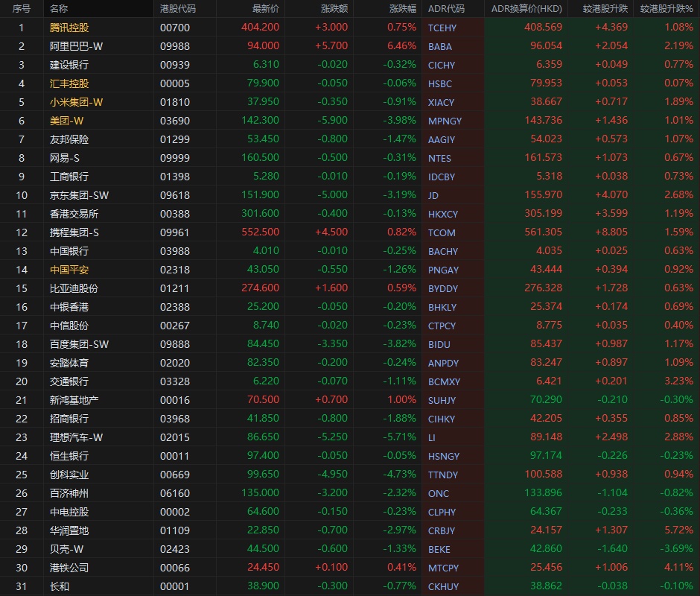700x596 pixels.
Task: Click percentage cell -3.69%
Action: tap(677, 548)
